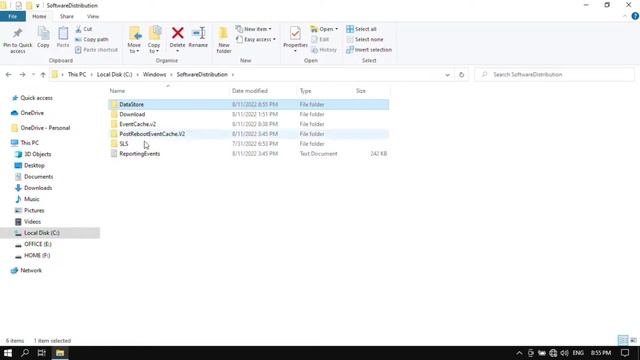Click the Forward navigation arrow
The width and height of the screenshot is (640, 360).
coord(22,75)
